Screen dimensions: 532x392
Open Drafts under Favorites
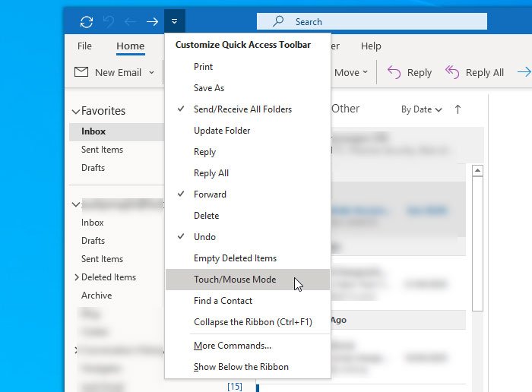[93, 168]
